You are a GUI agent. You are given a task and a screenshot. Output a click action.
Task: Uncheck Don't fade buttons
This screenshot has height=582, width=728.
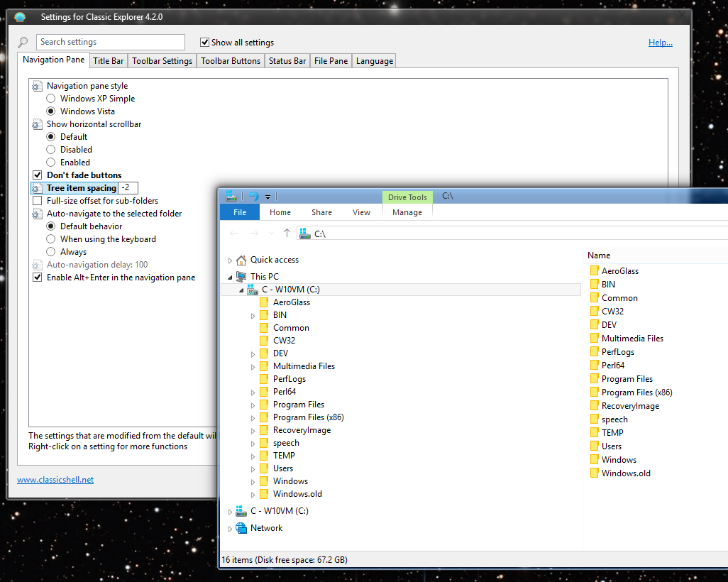[38, 175]
